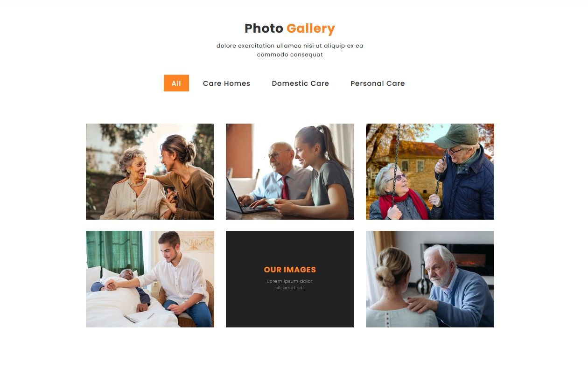This screenshot has height=375, width=588.
Task: Click the green curtain in bedroom photo
Action: tap(115, 252)
